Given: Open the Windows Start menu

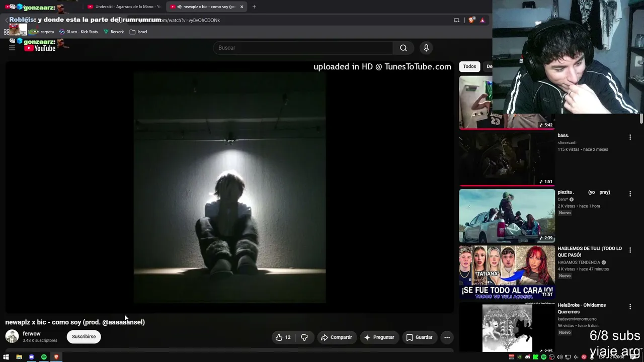Looking at the screenshot, I should pos(6,357).
